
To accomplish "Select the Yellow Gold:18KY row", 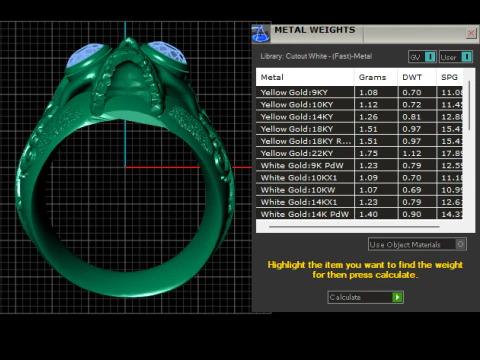I will tap(359, 129).
